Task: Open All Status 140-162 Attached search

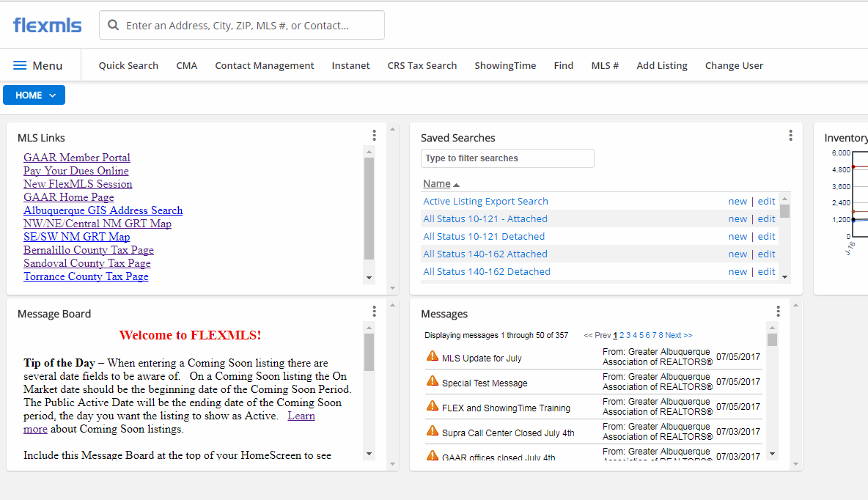Action: click(x=485, y=254)
